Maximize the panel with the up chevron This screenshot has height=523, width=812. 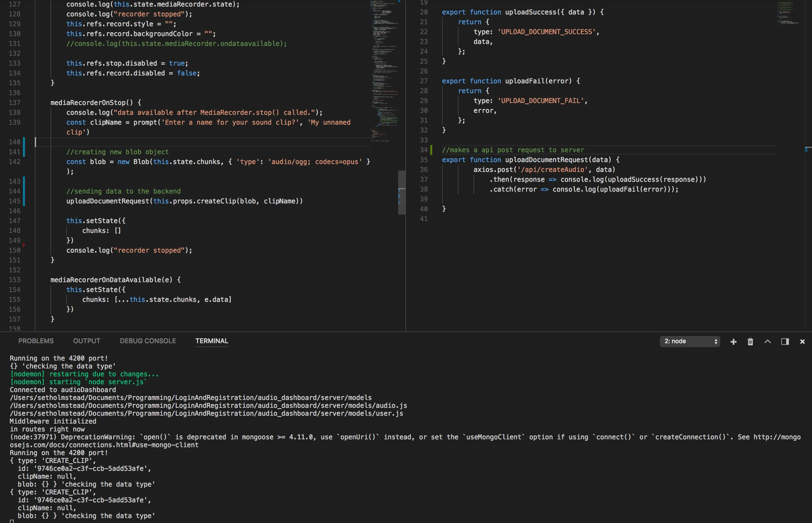pyautogui.click(x=767, y=342)
